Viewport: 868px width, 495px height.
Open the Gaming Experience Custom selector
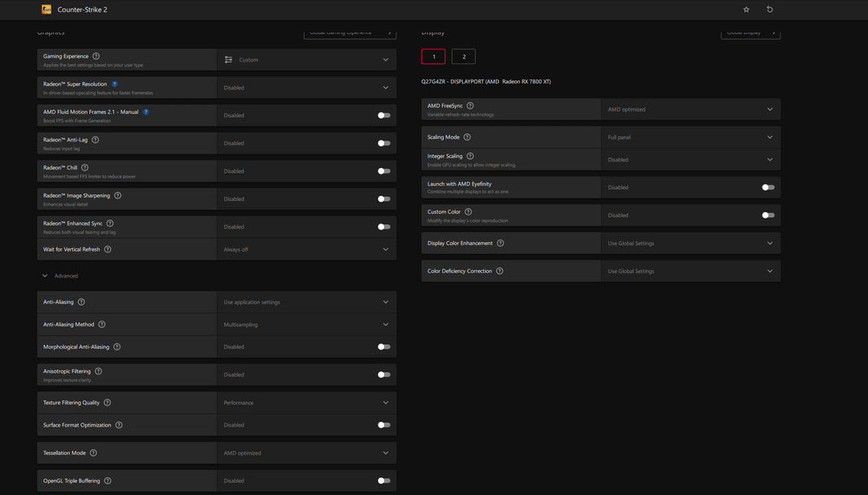(305, 59)
